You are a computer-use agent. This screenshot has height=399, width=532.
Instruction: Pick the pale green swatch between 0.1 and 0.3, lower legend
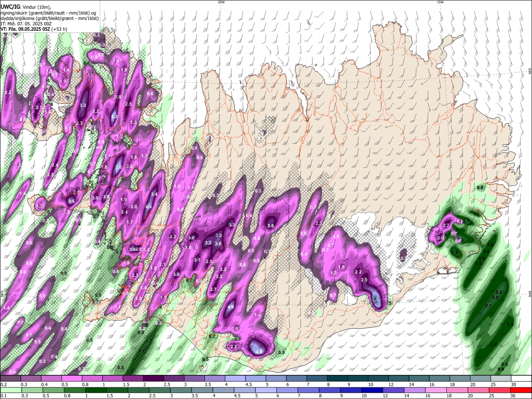click(x=10, y=390)
